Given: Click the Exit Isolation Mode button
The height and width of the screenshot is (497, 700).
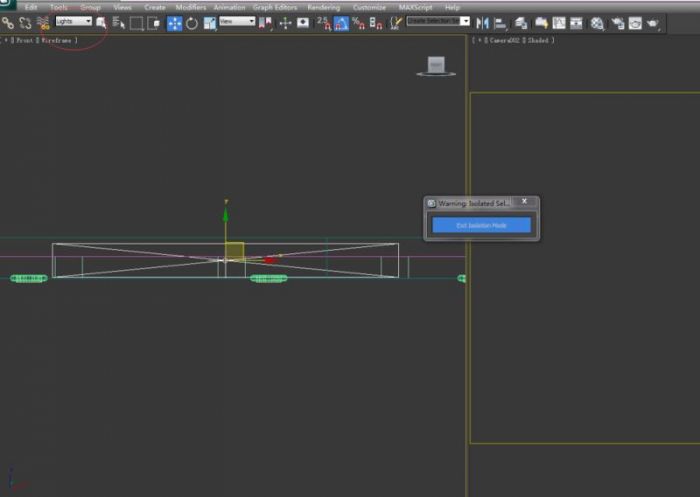Looking at the screenshot, I should (481, 225).
